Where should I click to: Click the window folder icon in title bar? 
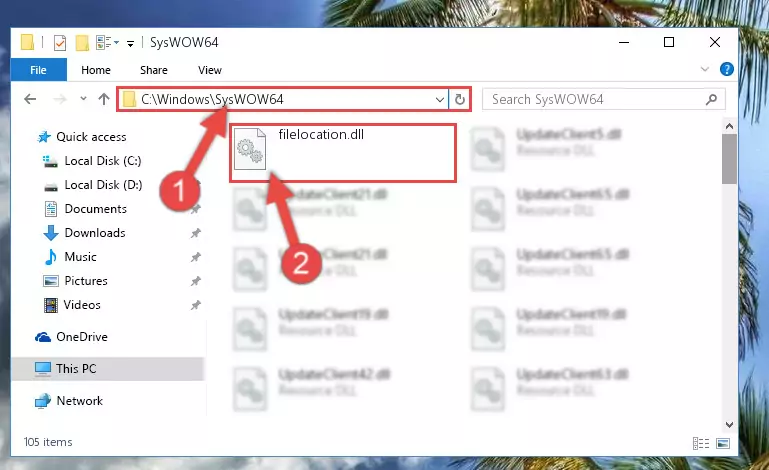(27, 43)
